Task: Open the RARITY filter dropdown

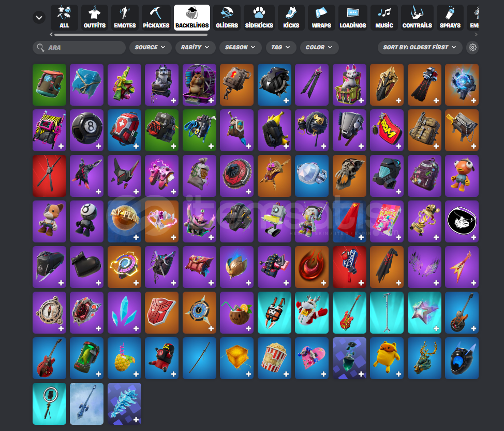Action: pos(195,47)
